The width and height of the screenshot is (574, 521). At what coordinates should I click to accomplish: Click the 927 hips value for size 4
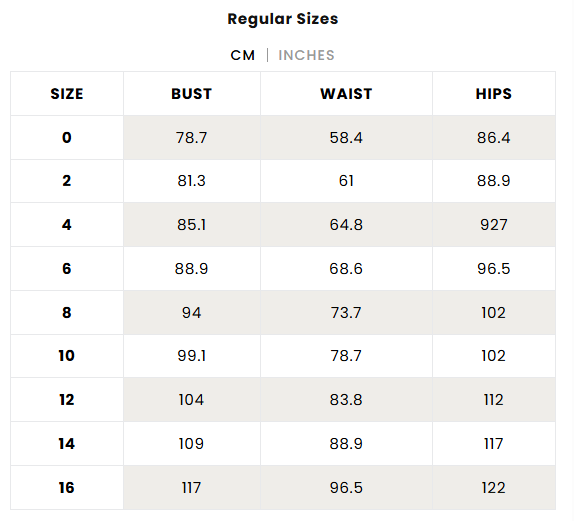[x=494, y=224]
